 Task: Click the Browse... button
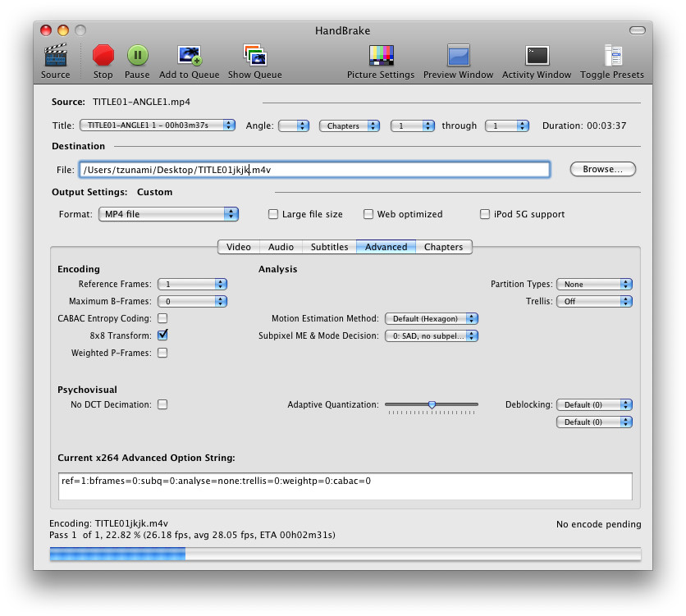(x=602, y=169)
